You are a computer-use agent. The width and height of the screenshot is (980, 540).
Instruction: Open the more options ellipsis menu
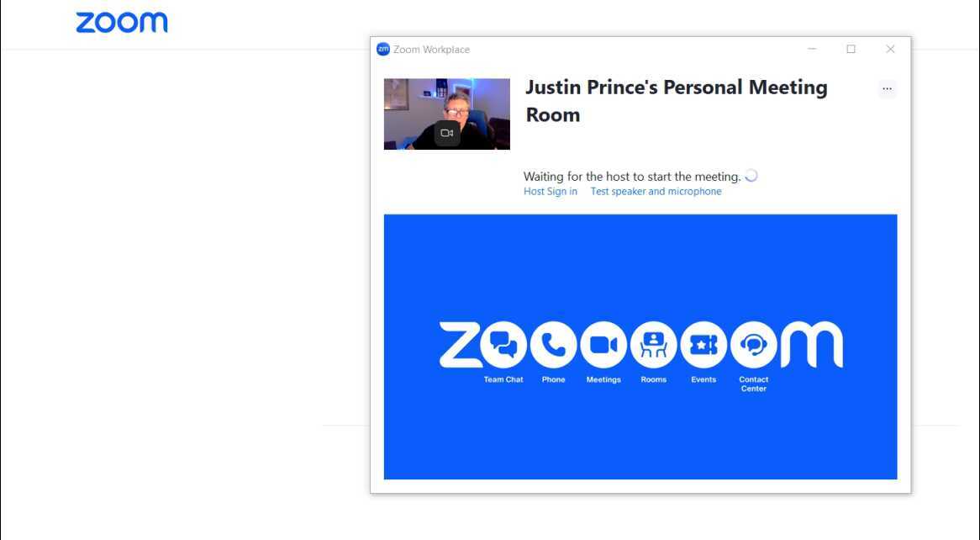tap(887, 89)
